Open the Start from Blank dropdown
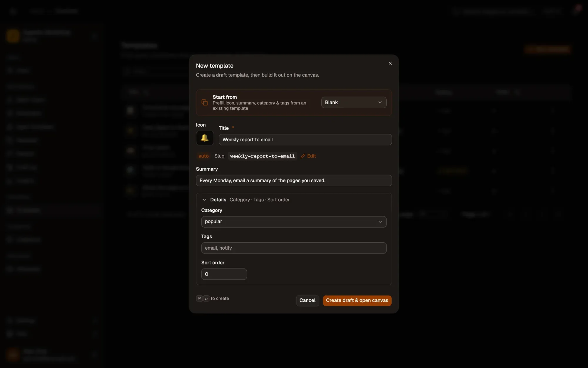The width and height of the screenshot is (588, 368). (354, 102)
